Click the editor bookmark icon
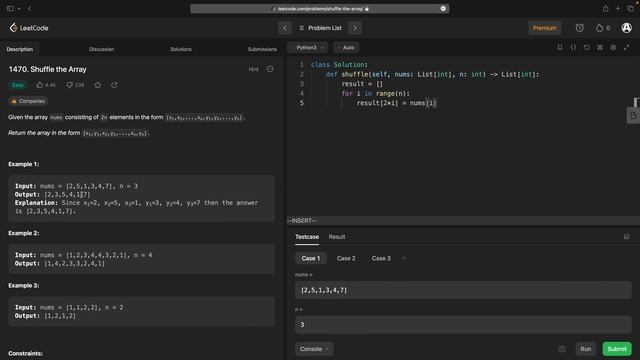Viewport: 640px width, 360px height. (x=560, y=48)
